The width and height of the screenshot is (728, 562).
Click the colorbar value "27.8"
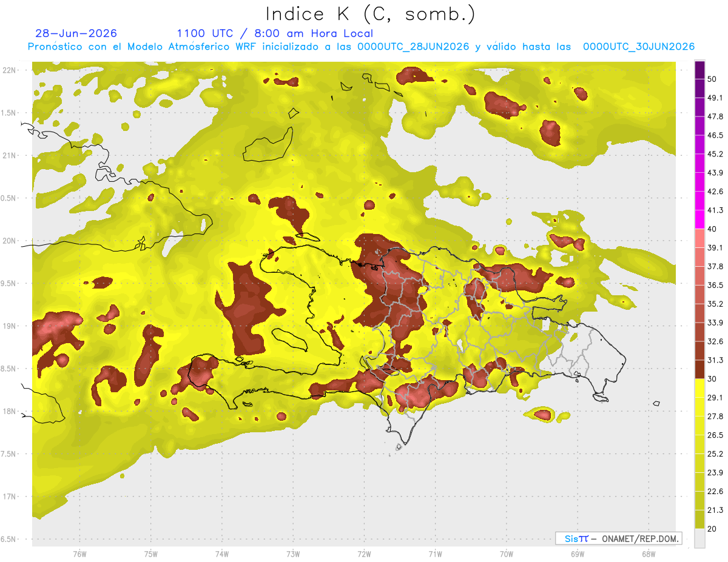coord(715,416)
